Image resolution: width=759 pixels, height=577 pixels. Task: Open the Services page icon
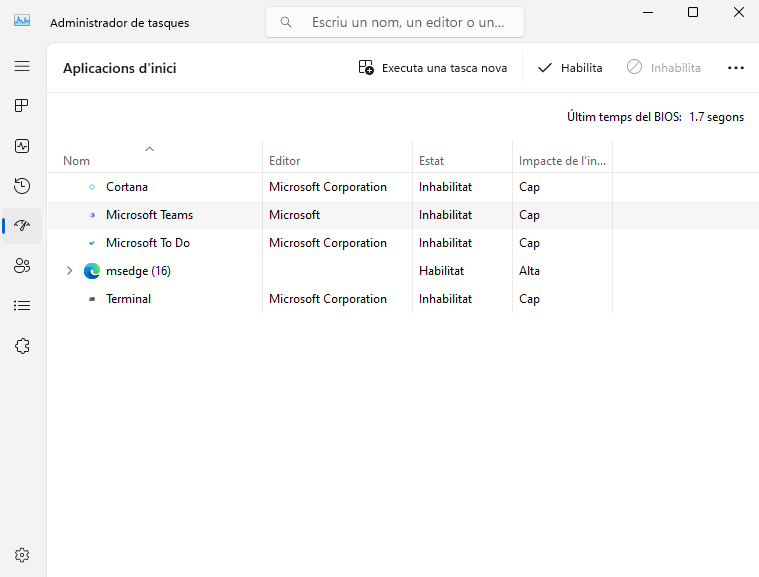coord(22,346)
